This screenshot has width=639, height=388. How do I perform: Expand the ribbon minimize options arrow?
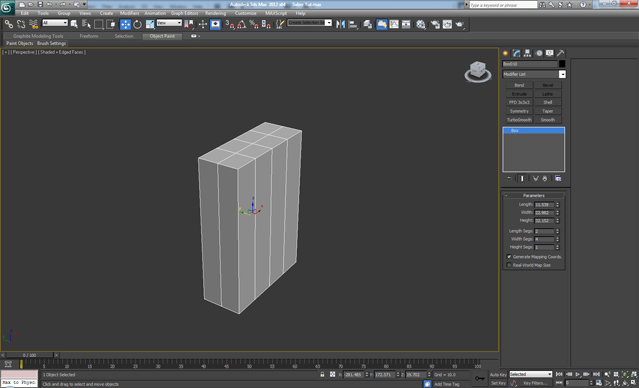(x=199, y=36)
